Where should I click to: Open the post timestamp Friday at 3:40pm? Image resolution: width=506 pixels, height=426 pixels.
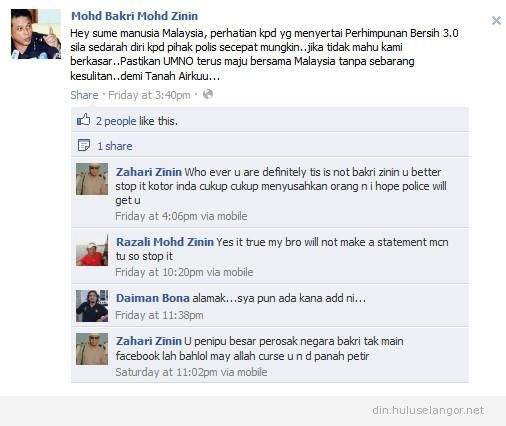click(149, 95)
